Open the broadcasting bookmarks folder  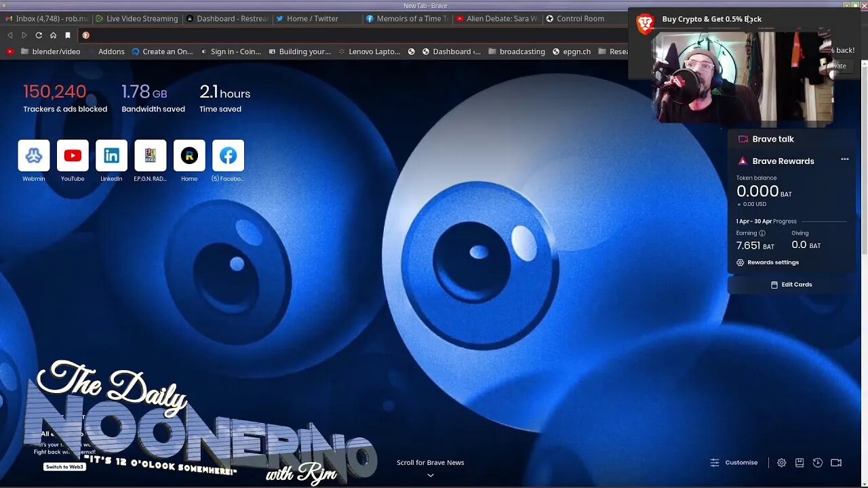click(x=516, y=52)
